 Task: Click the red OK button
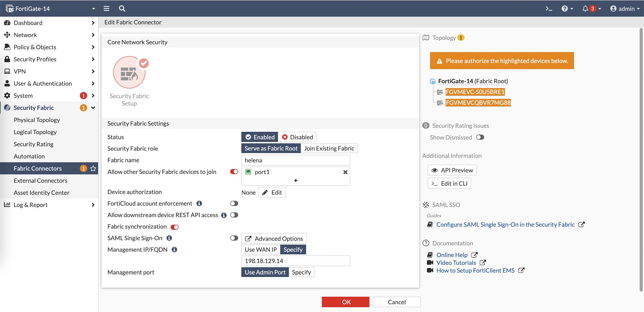tap(345, 302)
